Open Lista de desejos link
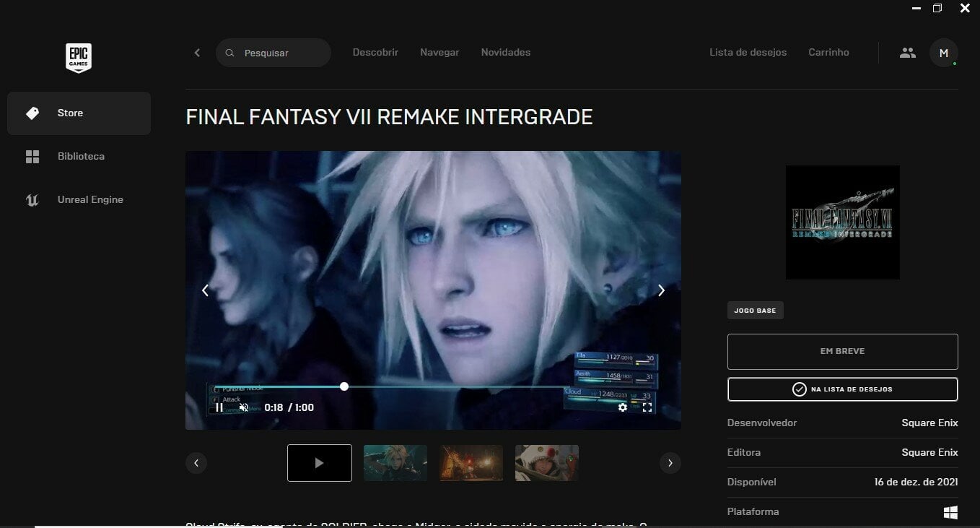 [x=748, y=53]
